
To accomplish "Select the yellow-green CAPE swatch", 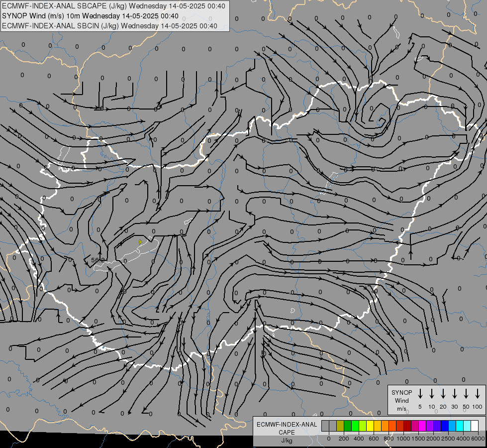I will point(363,426).
